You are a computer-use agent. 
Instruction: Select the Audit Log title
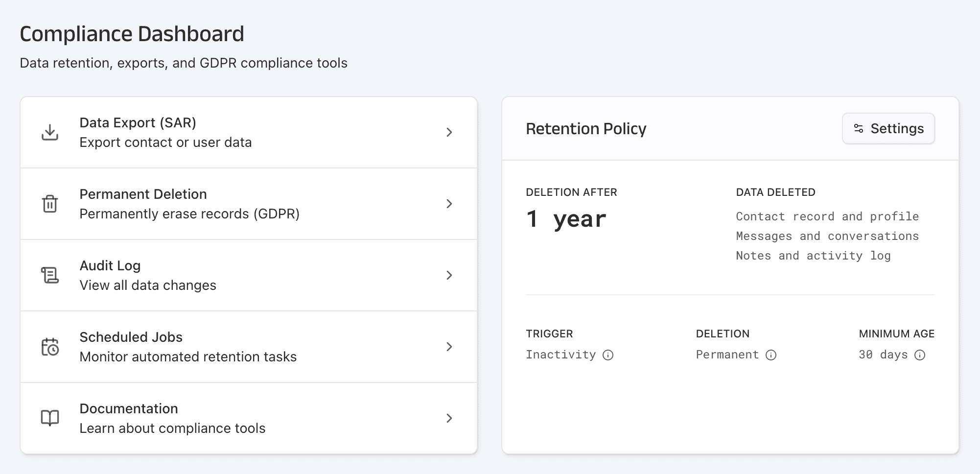110,265
